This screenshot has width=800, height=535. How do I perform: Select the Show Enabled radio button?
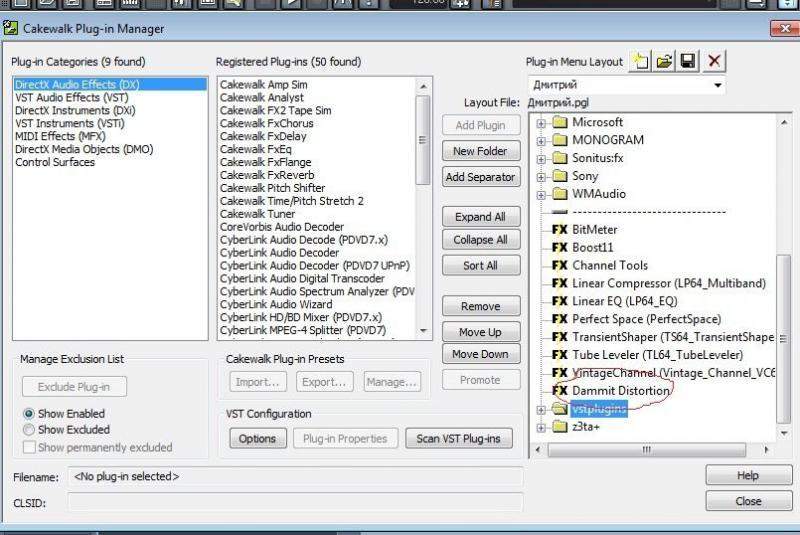click(x=29, y=414)
